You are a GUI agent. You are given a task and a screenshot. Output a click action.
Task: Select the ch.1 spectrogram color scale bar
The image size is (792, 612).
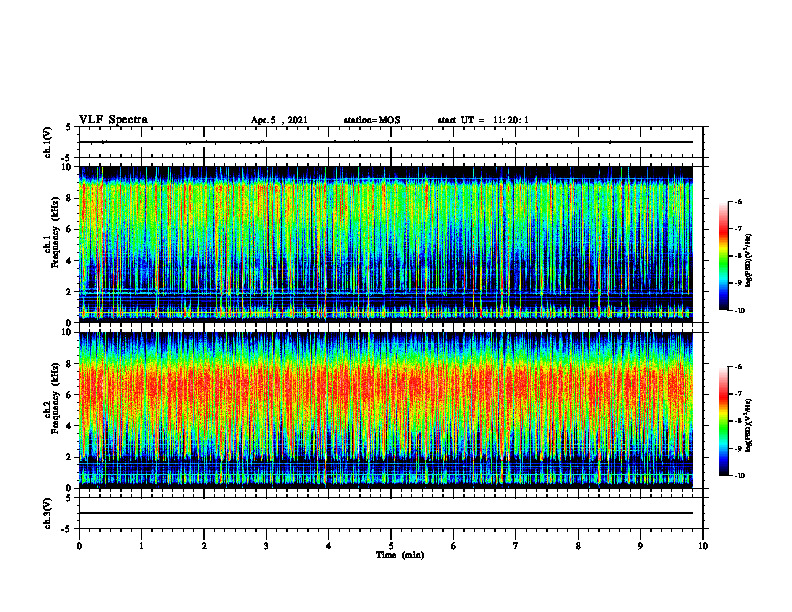(x=723, y=256)
